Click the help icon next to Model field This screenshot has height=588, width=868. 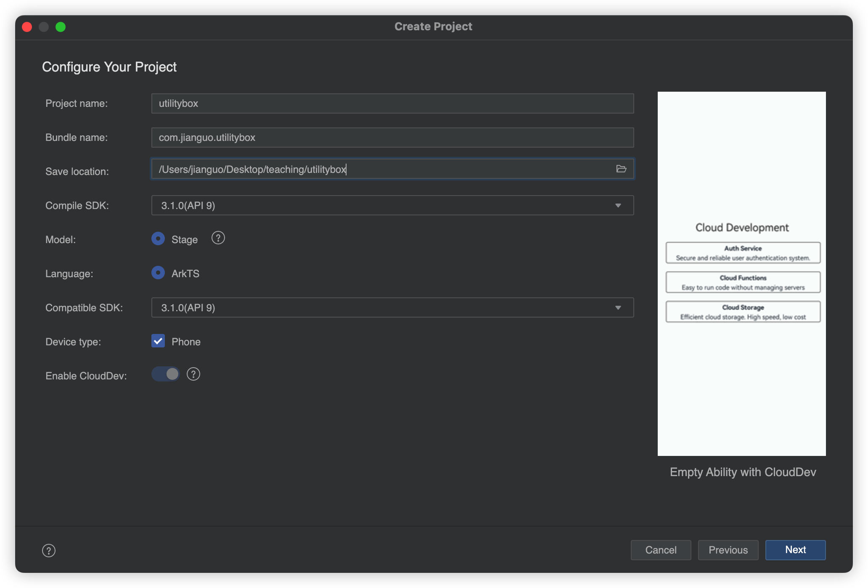point(219,238)
